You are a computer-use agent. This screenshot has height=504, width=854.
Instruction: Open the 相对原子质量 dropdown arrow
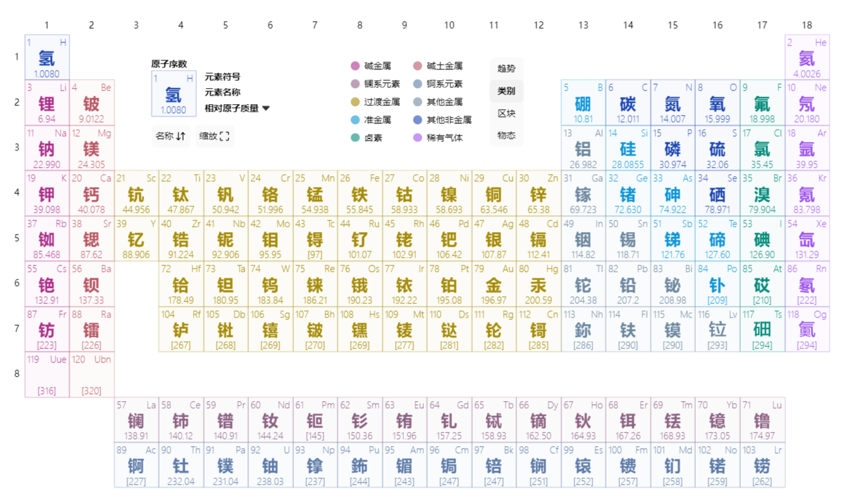(x=266, y=108)
